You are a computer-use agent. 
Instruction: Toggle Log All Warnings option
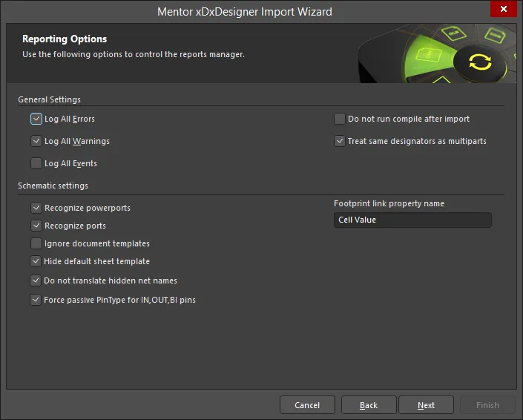(36, 141)
